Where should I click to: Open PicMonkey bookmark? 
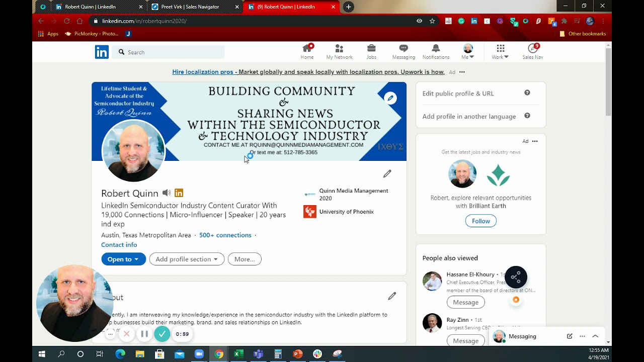[x=92, y=34]
